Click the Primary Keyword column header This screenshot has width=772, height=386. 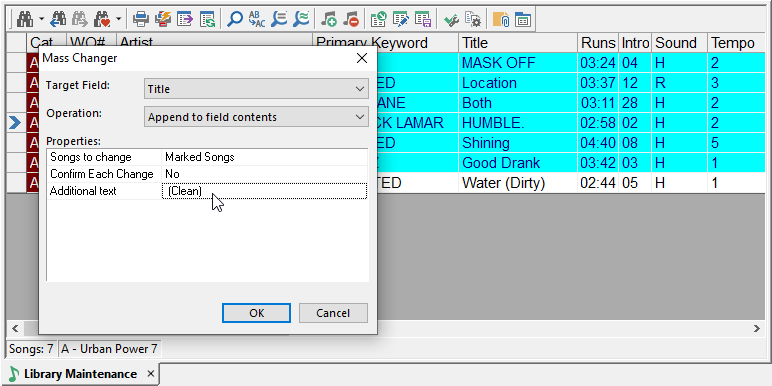click(386, 43)
